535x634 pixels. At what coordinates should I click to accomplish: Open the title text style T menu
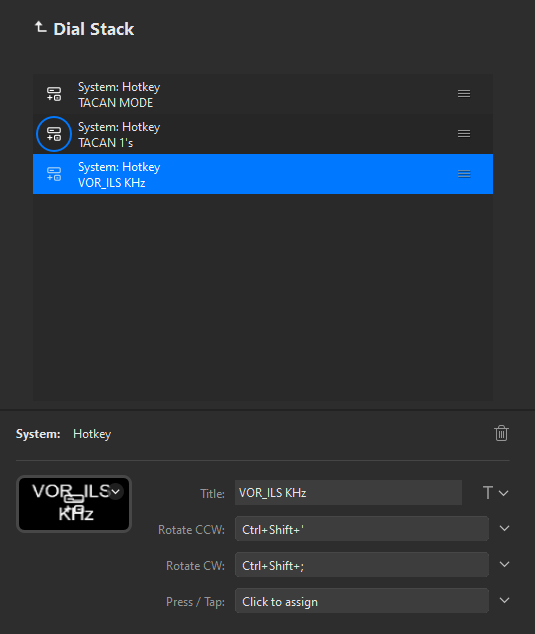[495, 493]
